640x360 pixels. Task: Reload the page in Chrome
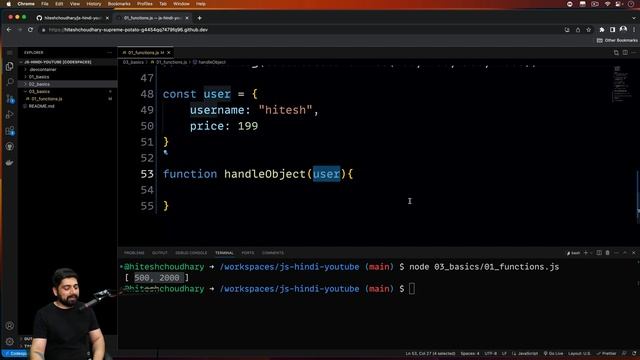[x=30, y=30]
